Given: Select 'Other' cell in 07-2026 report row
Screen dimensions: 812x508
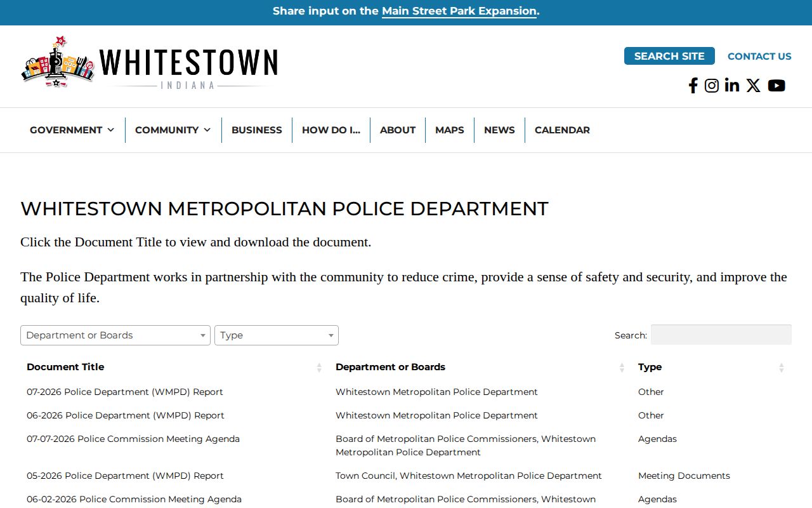Looking at the screenshot, I should pos(651,392).
